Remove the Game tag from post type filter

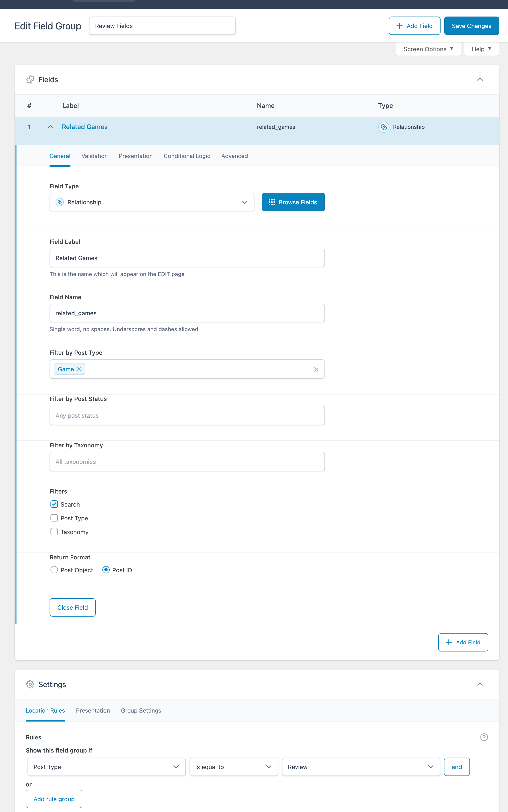(x=79, y=369)
